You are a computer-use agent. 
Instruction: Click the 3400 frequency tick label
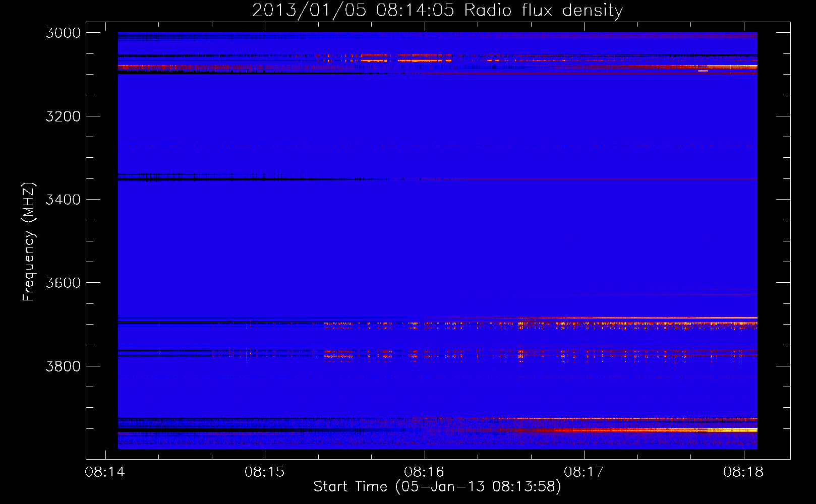pos(63,200)
